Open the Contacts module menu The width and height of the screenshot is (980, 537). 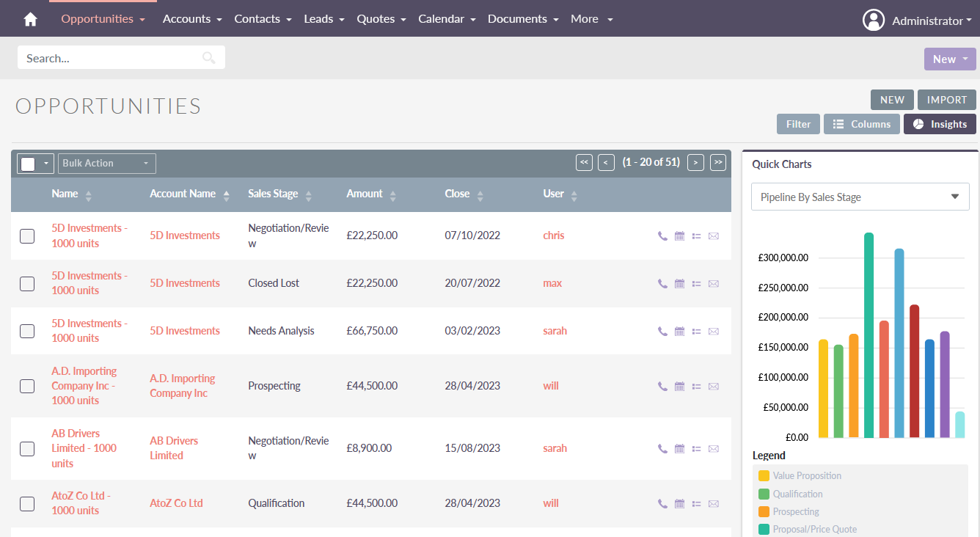pos(263,19)
